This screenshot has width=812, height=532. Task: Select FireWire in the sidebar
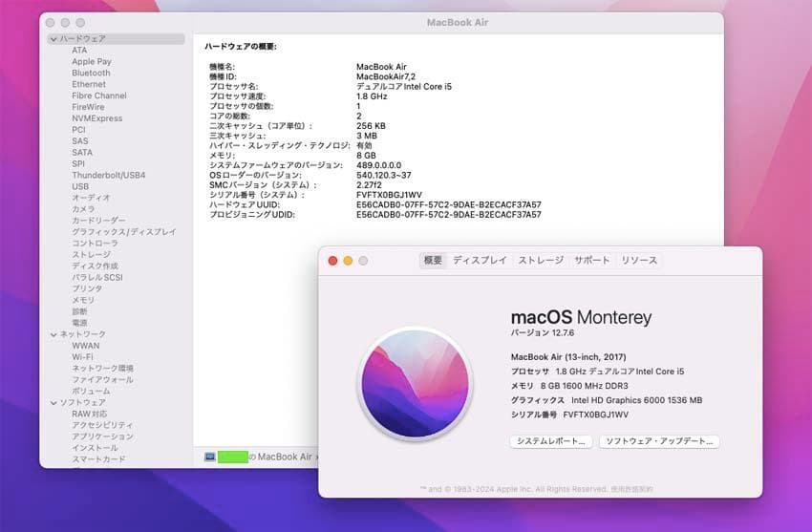pyautogui.click(x=88, y=107)
